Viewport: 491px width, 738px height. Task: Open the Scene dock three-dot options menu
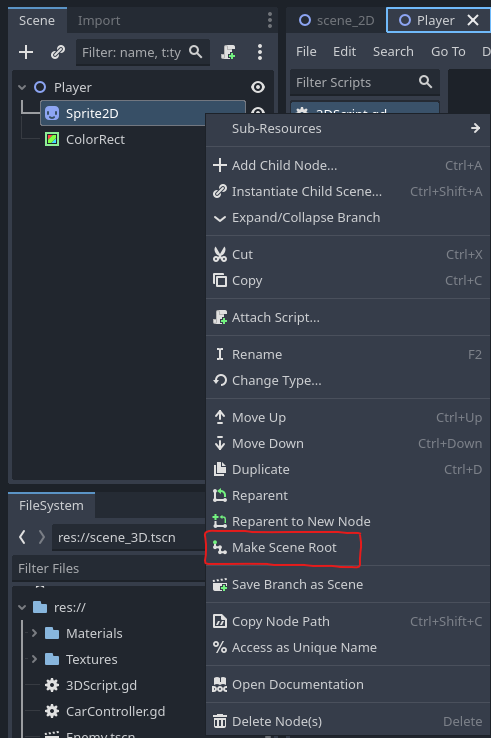(260, 52)
